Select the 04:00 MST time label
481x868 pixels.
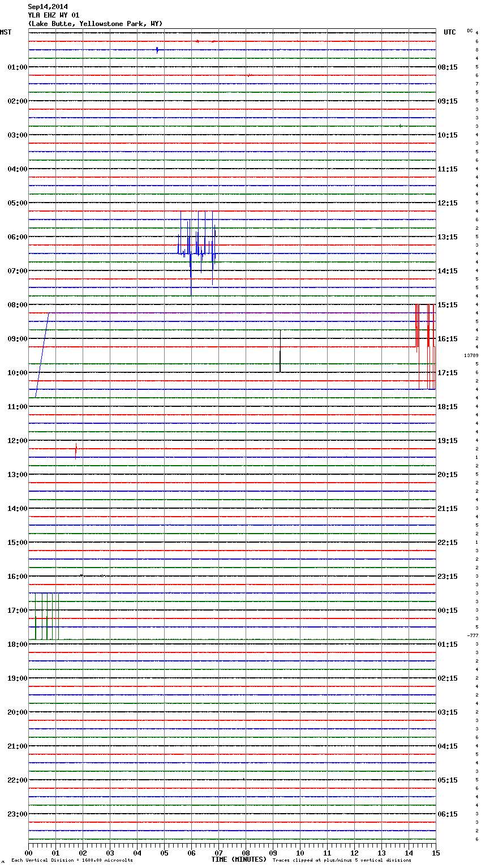pyautogui.click(x=17, y=169)
